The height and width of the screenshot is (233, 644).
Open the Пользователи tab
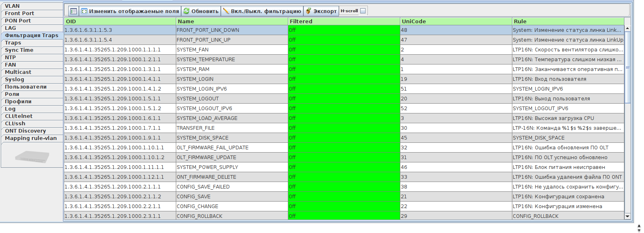pyautogui.click(x=32, y=87)
